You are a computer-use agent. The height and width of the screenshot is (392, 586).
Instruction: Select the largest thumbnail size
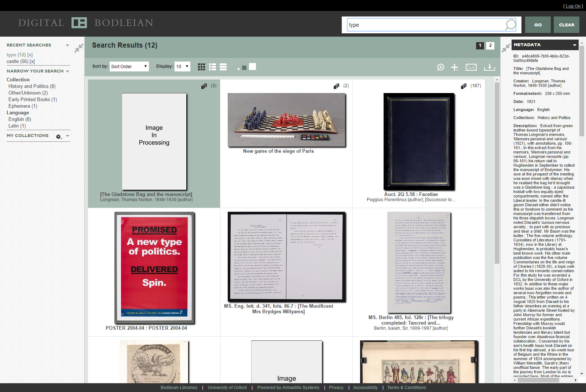(x=252, y=66)
